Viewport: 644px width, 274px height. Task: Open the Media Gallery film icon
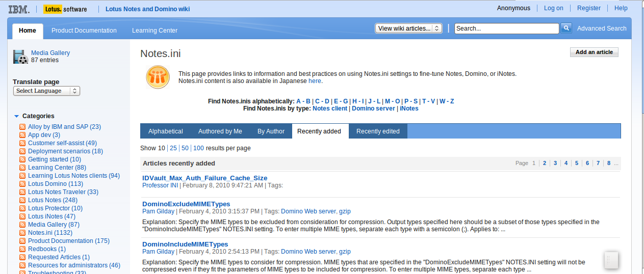(x=20, y=57)
